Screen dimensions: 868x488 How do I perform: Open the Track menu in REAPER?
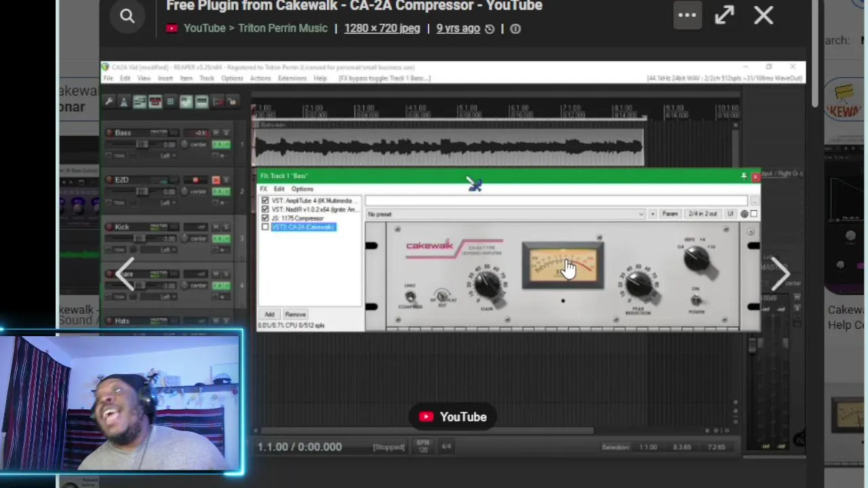coord(207,78)
